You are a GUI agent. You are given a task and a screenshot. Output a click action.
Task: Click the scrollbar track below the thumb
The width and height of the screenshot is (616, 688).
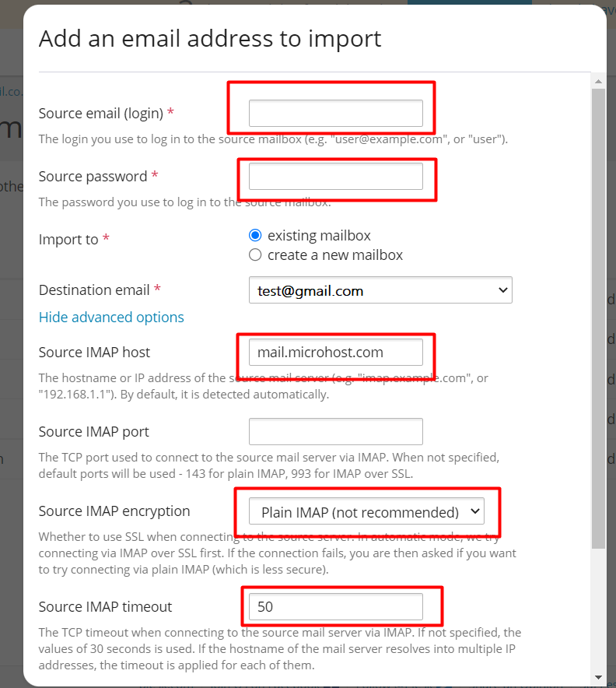(598, 610)
